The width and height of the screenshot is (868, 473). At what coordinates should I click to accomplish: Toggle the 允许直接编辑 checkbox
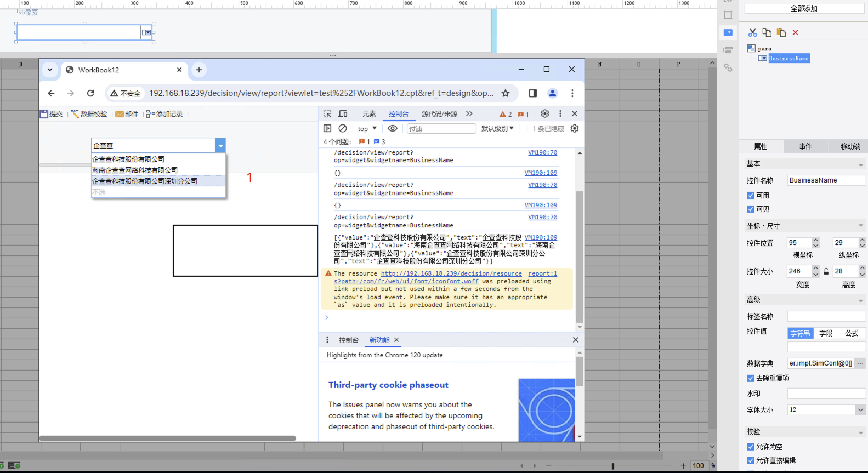pos(751,460)
